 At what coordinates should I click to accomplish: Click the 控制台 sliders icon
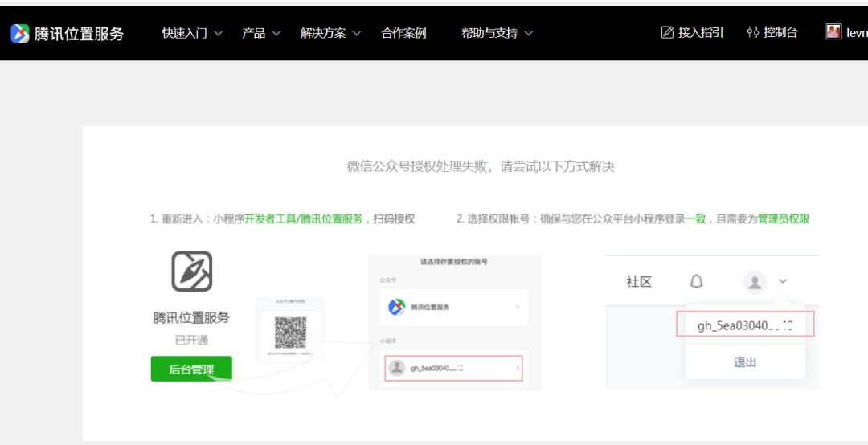[753, 32]
